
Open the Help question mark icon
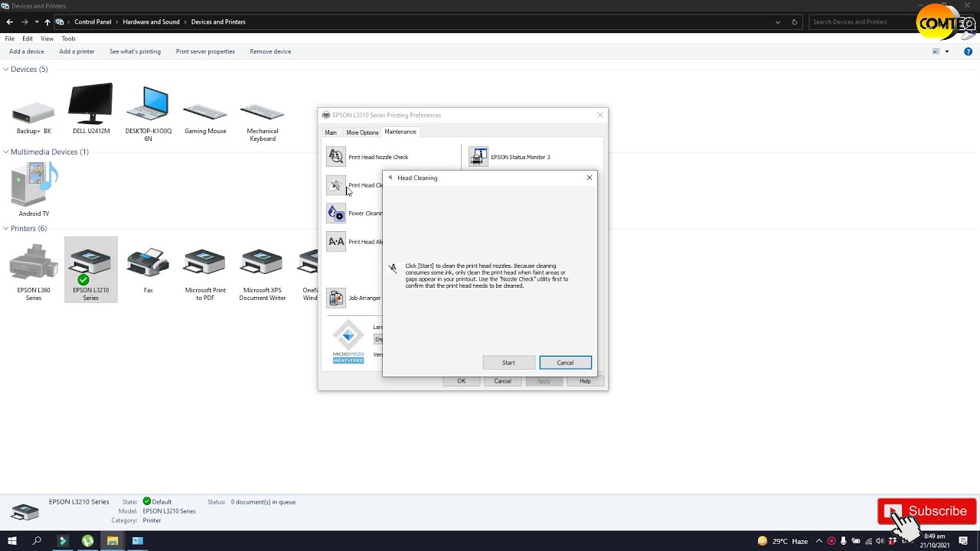click(x=969, y=51)
